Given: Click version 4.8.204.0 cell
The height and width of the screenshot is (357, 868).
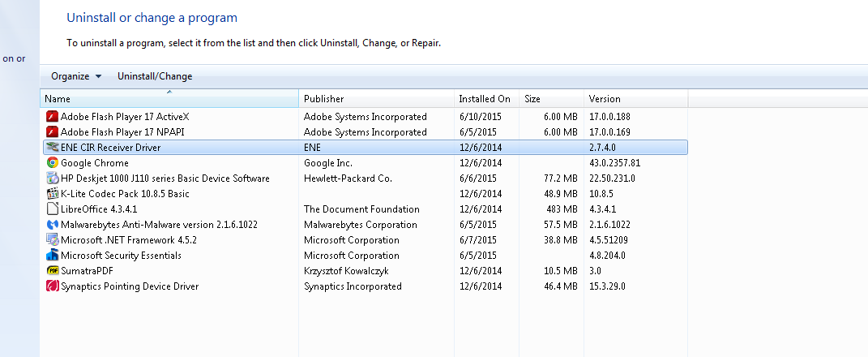Looking at the screenshot, I should point(607,256).
